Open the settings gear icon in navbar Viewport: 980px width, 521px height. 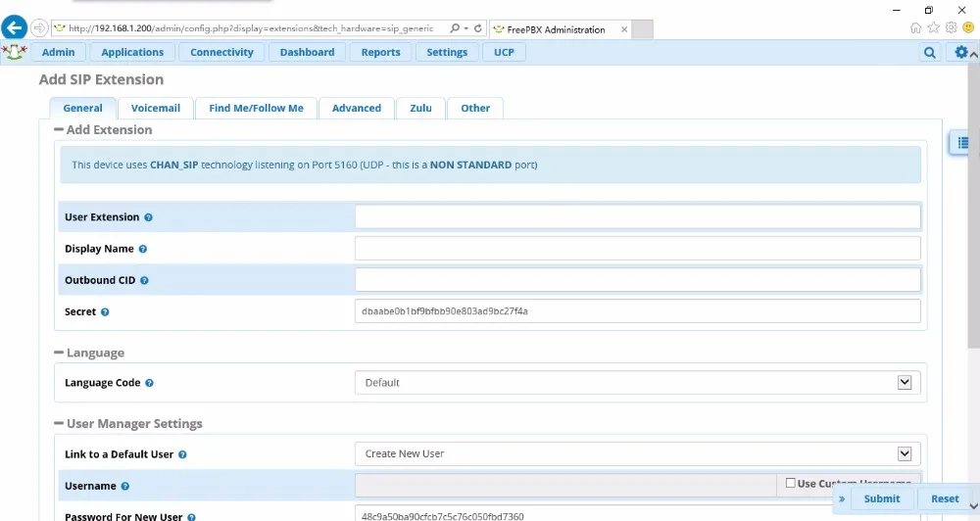coord(961,53)
